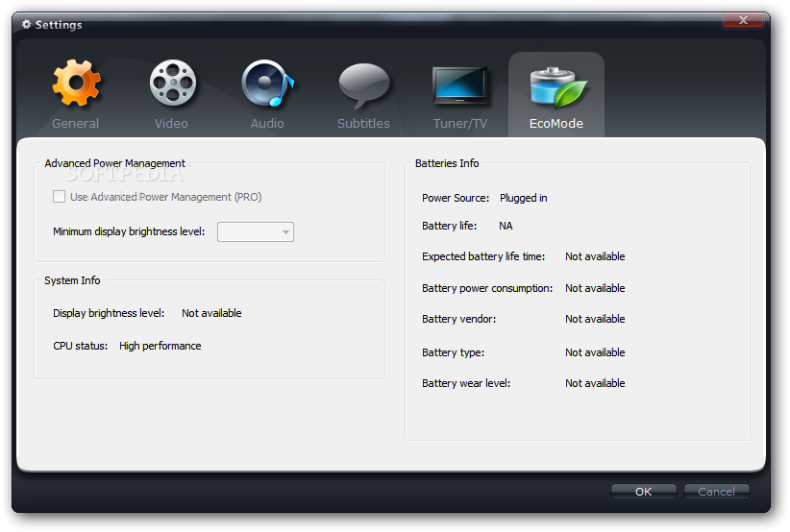Click the 'Settings' window title text
Screen dimensions: 790x532
point(59,25)
